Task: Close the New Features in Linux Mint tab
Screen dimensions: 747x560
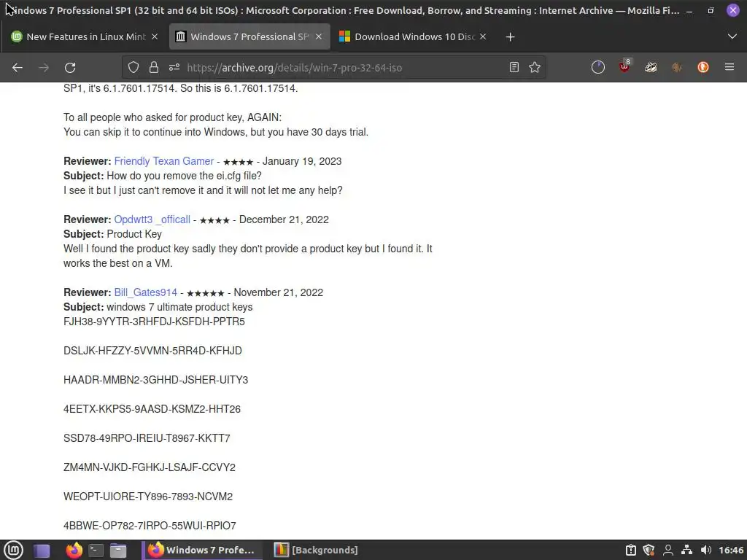Action: pos(155,36)
